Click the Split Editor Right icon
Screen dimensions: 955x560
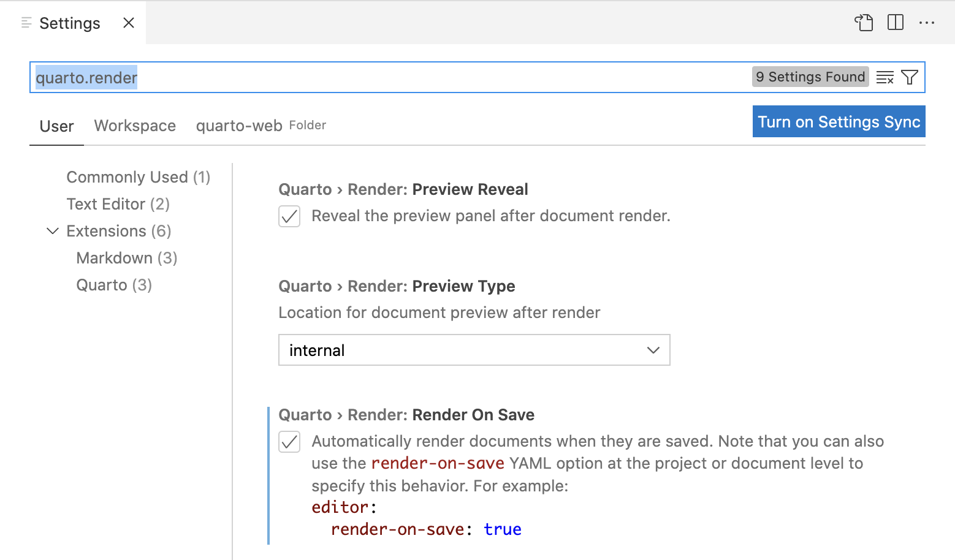click(x=896, y=23)
